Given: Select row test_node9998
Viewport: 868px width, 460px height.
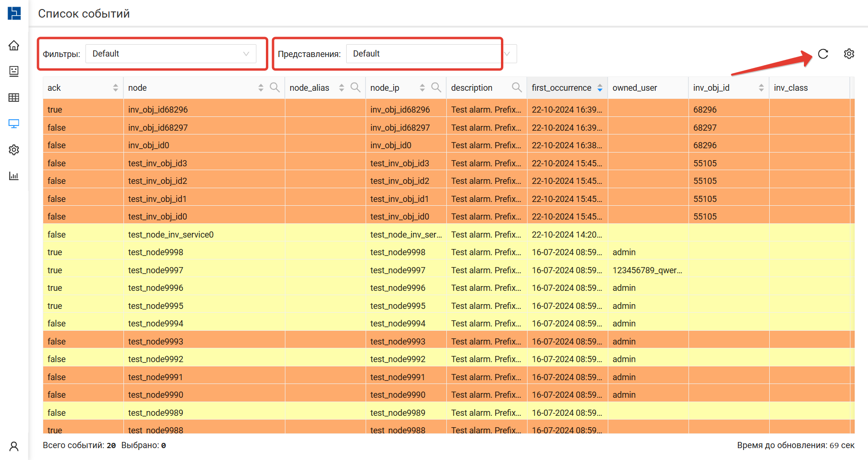Looking at the screenshot, I should click(x=156, y=252).
